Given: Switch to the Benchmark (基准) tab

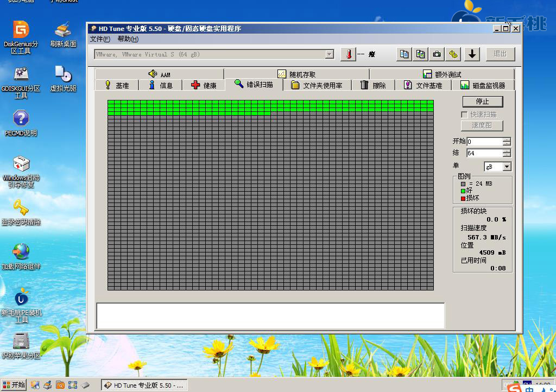Looking at the screenshot, I should tap(117, 85).
